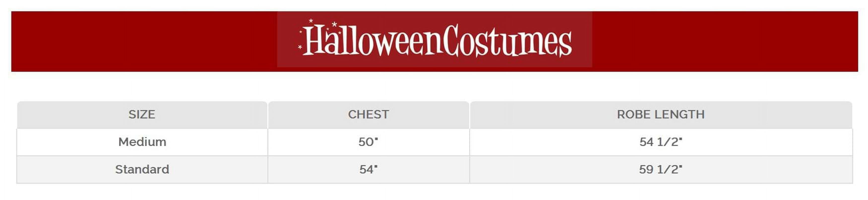Select the 54 1/2" robe length value
This screenshot has width=868, height=200.
pos(660,142)
